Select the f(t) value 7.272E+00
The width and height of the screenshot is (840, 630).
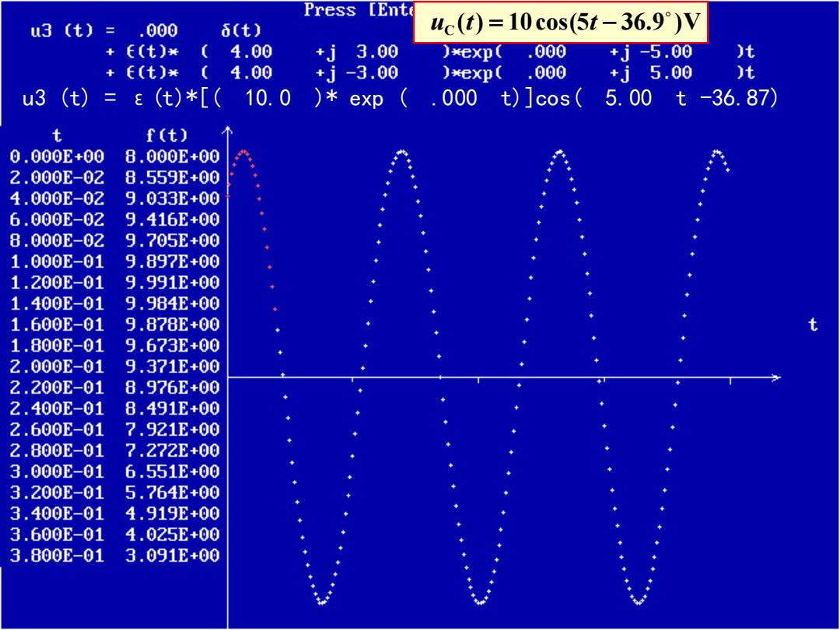pyautogui.click(x=173, y=451)
